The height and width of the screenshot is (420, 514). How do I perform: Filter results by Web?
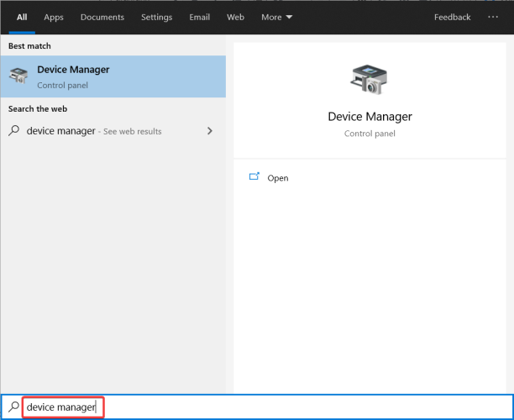[235, 17]
